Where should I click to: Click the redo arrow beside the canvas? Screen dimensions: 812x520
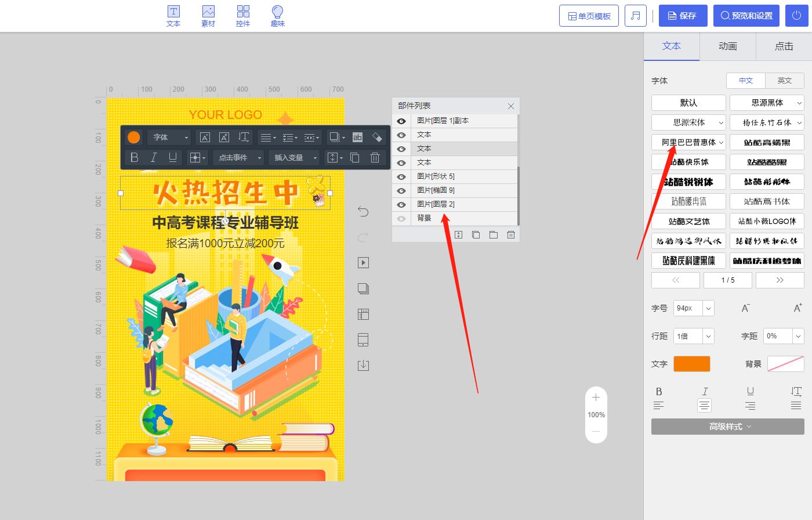point(363,237)
